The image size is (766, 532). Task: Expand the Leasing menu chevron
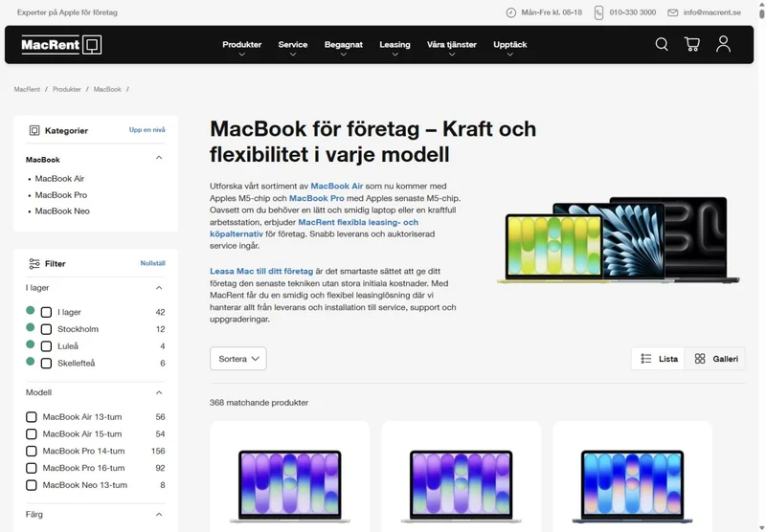394,55
